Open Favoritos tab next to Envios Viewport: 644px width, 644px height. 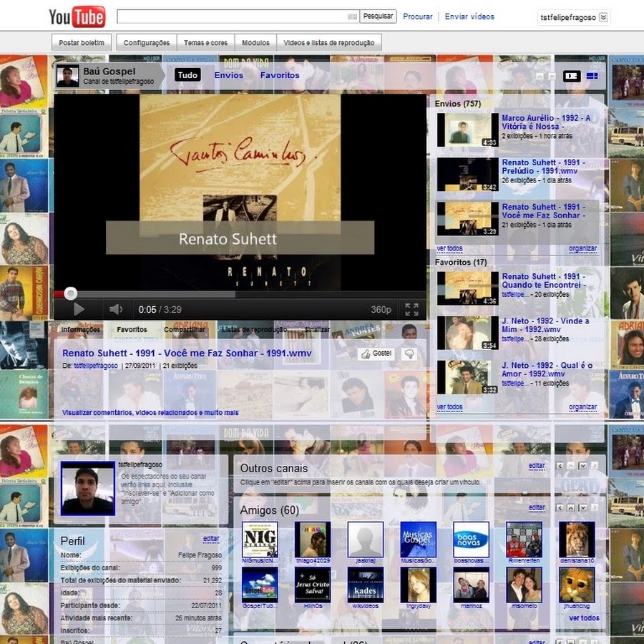[x=280, y=75]
